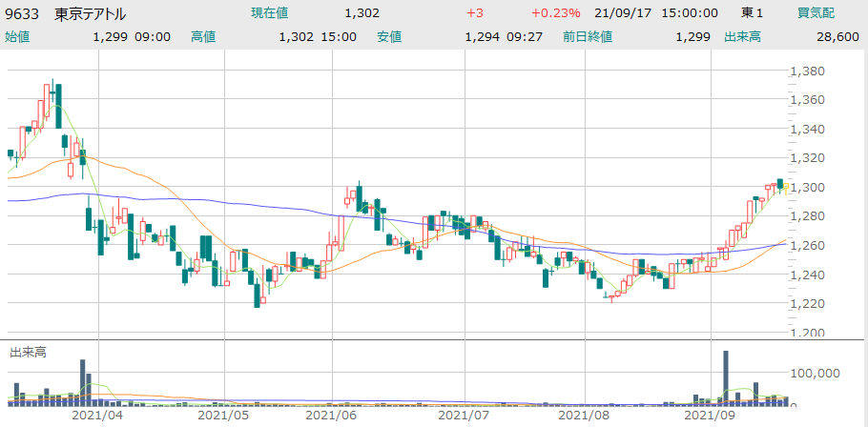Viewport: 868px width, 427px height.
Task: Select the 東京テアトル stock name
Action: (x=90, y=14)
